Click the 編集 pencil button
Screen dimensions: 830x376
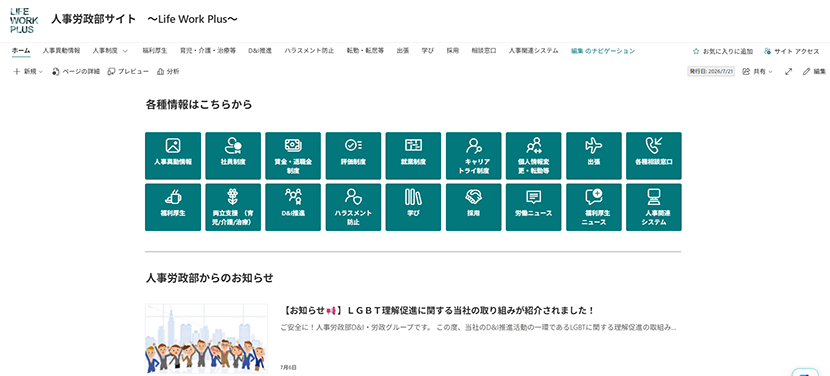pos(814,71)
